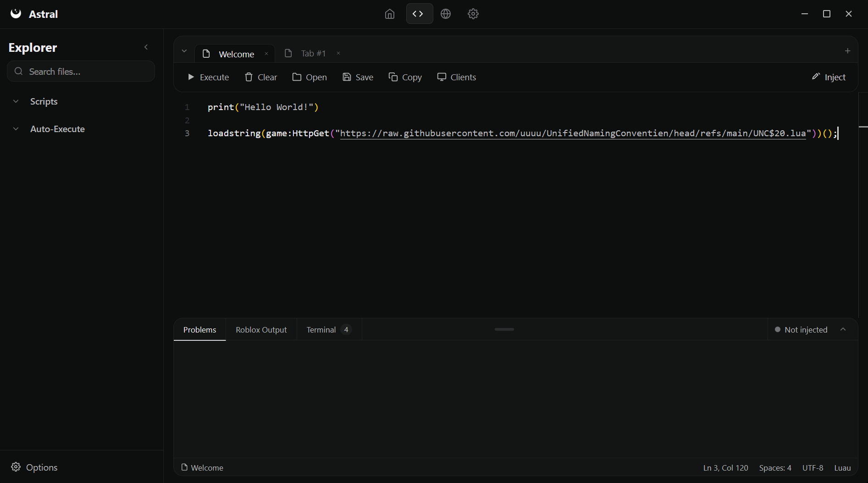Screen dimensions: 868x483
Task: Focus the Search files input
Action: point(81,72)
